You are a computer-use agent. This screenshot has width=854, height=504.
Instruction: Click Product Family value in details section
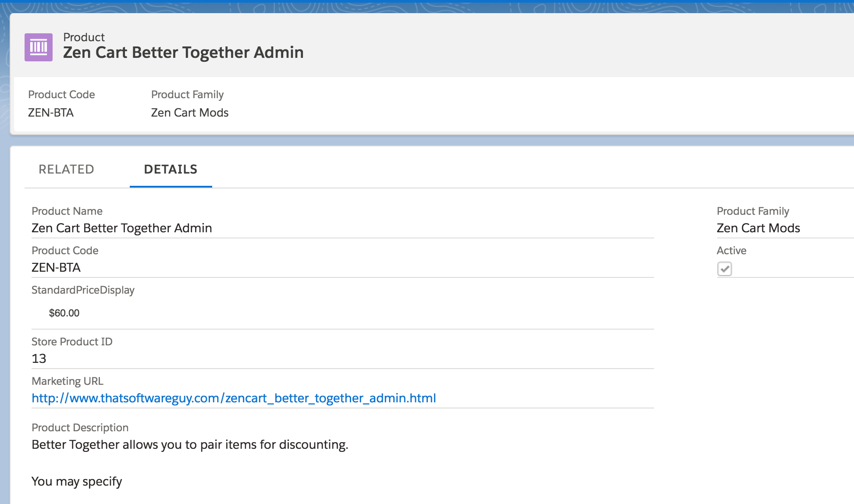pyautogui.click(x=758, y=228)
